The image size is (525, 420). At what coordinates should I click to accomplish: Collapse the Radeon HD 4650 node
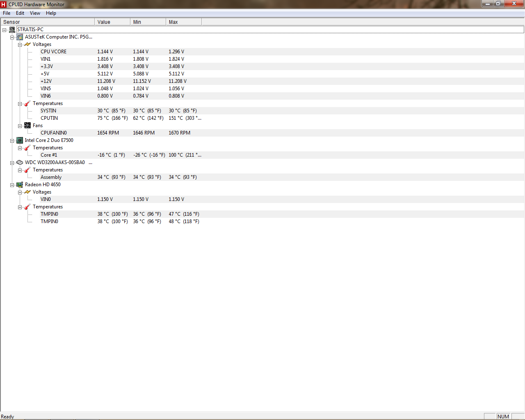pos(12,185)
